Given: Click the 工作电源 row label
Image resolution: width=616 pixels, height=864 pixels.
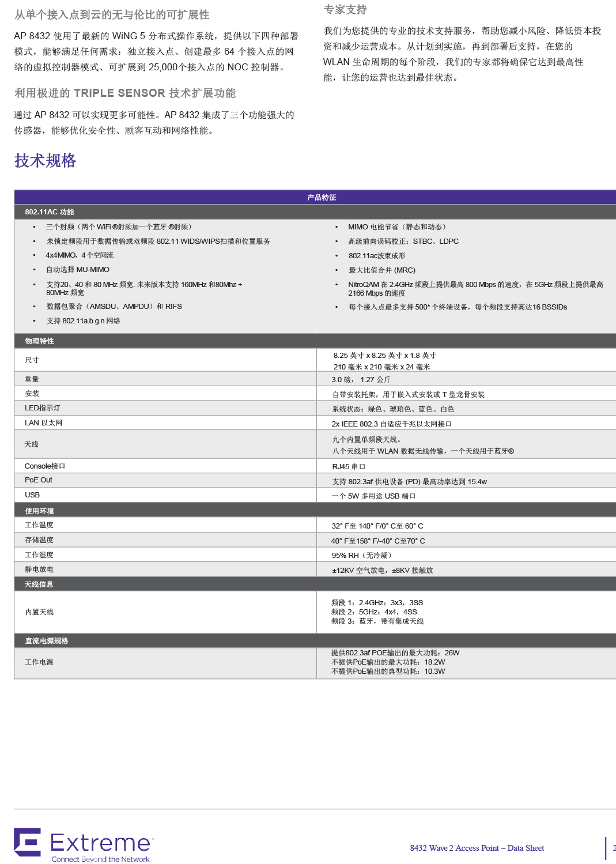Looking at the screenshot, I should [x=39, y=662].
